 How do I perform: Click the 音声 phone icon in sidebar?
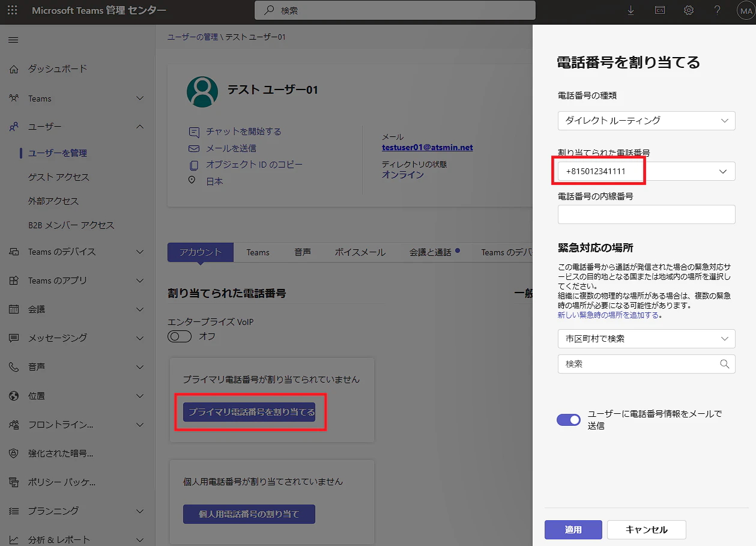pos(14,367)
